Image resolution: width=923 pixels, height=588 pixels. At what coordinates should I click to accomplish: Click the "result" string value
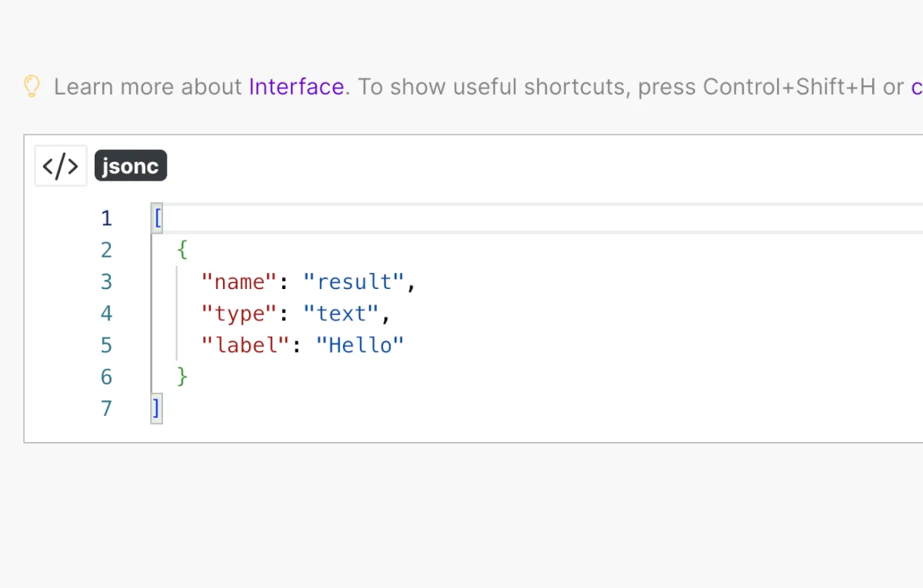(x=354, y=282)
